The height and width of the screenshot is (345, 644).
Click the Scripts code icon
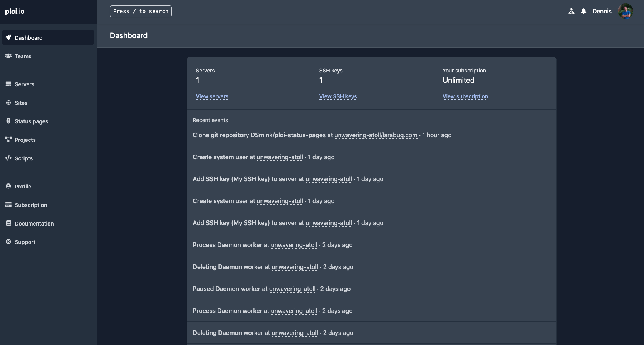(x=8, y=158)
